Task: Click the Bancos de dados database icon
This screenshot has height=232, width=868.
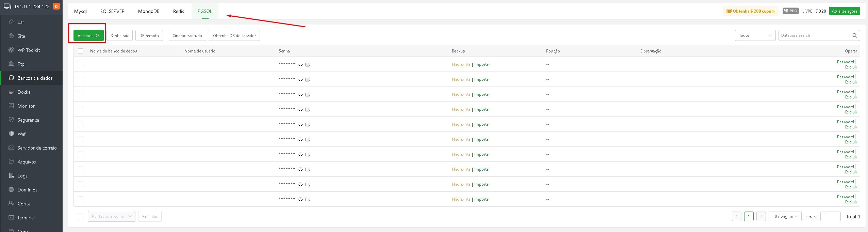Action: point(11,78)
